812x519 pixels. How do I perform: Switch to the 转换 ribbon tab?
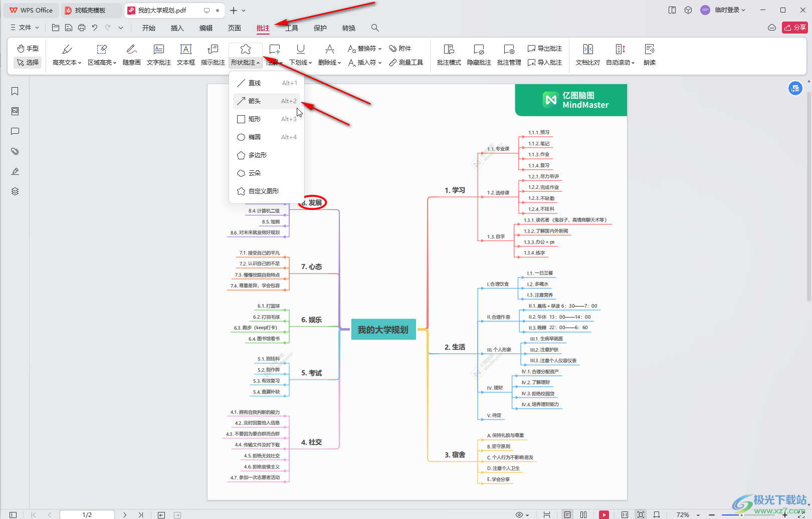[x=349, y=28]
